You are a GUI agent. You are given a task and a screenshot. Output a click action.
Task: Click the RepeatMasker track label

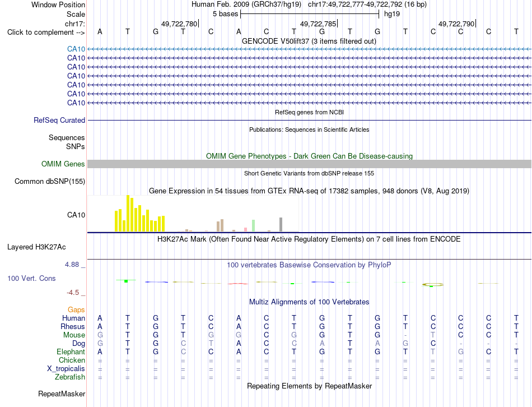pyautogui.click(x=62, y=394)
